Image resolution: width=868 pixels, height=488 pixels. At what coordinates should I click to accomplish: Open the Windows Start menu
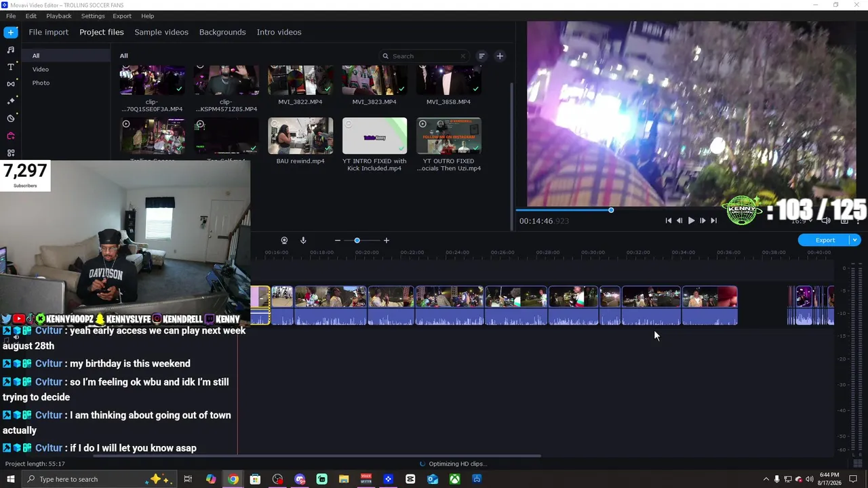pyautogui.click(x=11, y=479)
